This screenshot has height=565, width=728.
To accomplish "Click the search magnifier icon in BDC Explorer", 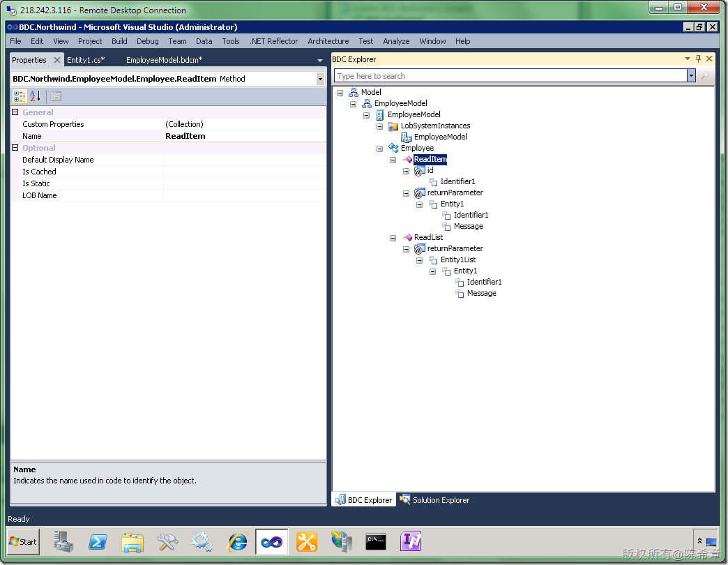I will [x=705, y=75].
